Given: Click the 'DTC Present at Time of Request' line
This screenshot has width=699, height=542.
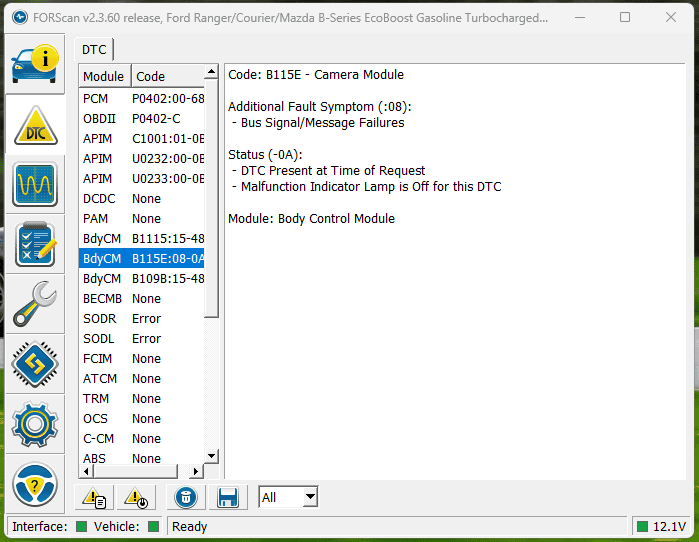Looking at the screenshot, I should pyautogui.click(x=333, y=171).
